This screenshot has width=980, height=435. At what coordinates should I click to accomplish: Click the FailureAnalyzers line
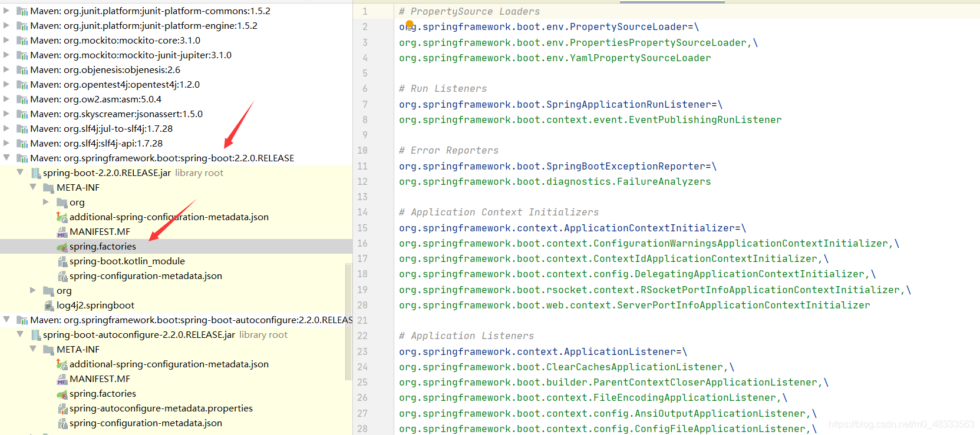point(555,181)
